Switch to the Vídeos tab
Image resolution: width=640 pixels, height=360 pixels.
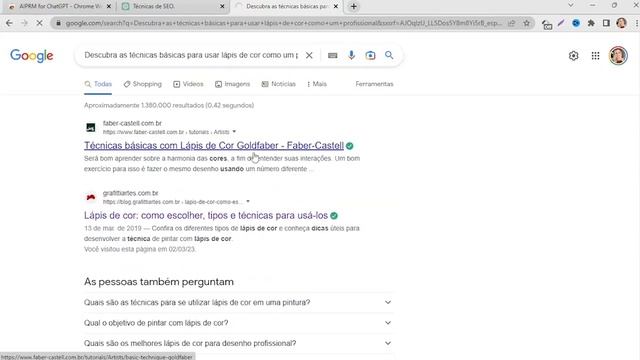[x=188, y=84]
